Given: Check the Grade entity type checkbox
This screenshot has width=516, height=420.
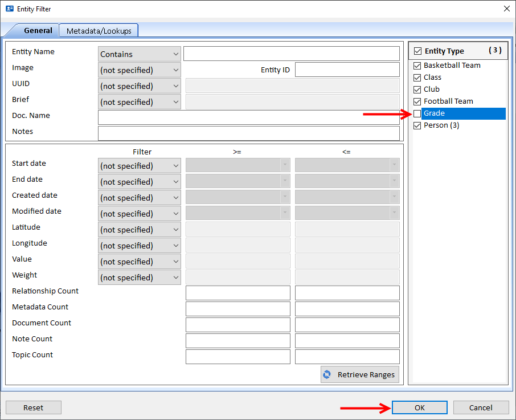Looking at the screenshot, I should coord(417,113).
